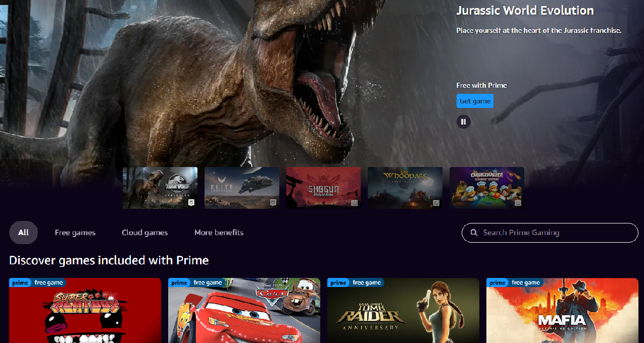The width and height of the screenshot is (644, 343).
Task: Pause the featured game carousel
Action: click(x=464, y=122)
